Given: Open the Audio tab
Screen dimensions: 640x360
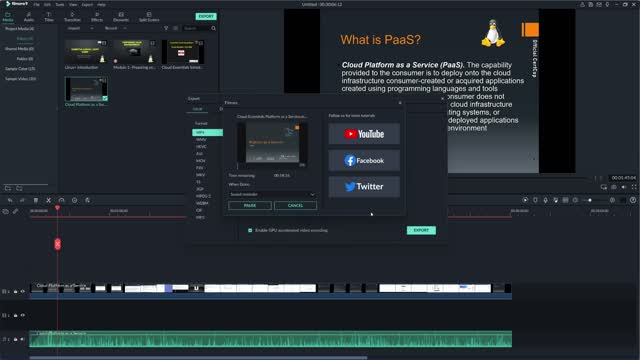Looking at the screenshot, I should (29, 17).
